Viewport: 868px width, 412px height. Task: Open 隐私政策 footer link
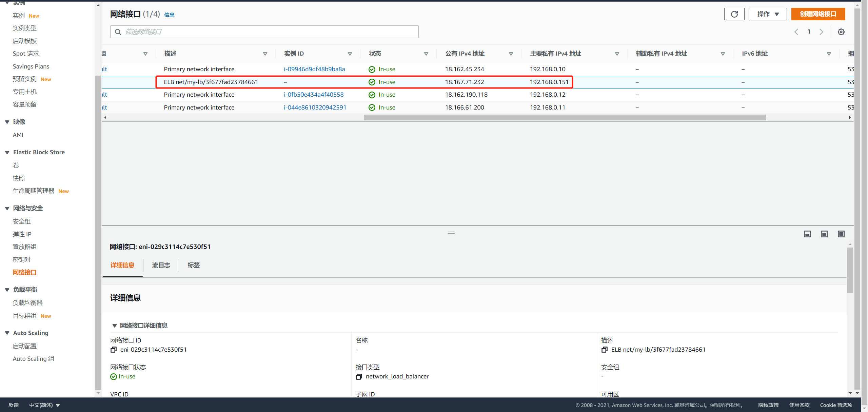768,405
